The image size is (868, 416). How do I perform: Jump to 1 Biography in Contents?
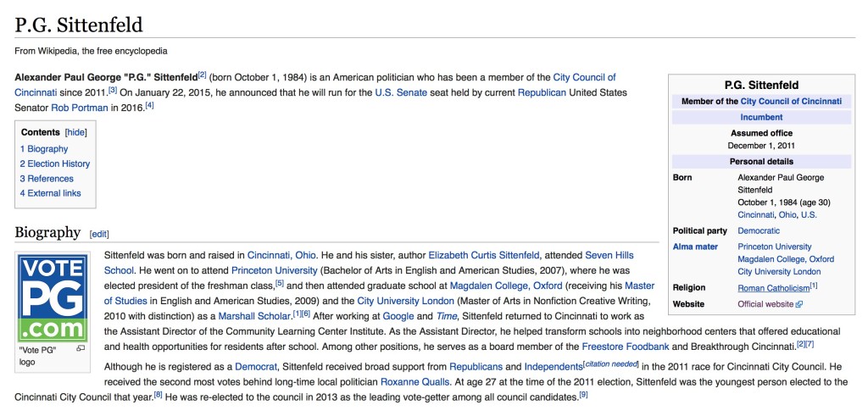[x=44, y=149]
